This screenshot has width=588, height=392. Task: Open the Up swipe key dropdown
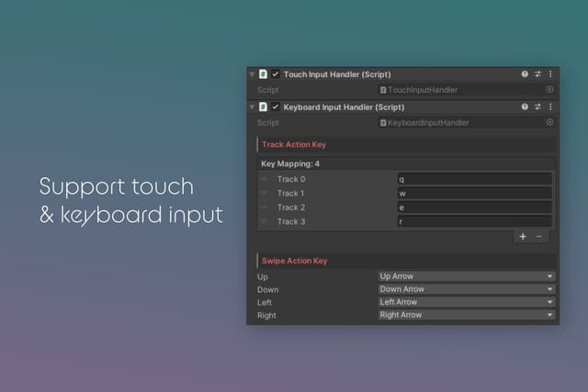tap(467, 276)
